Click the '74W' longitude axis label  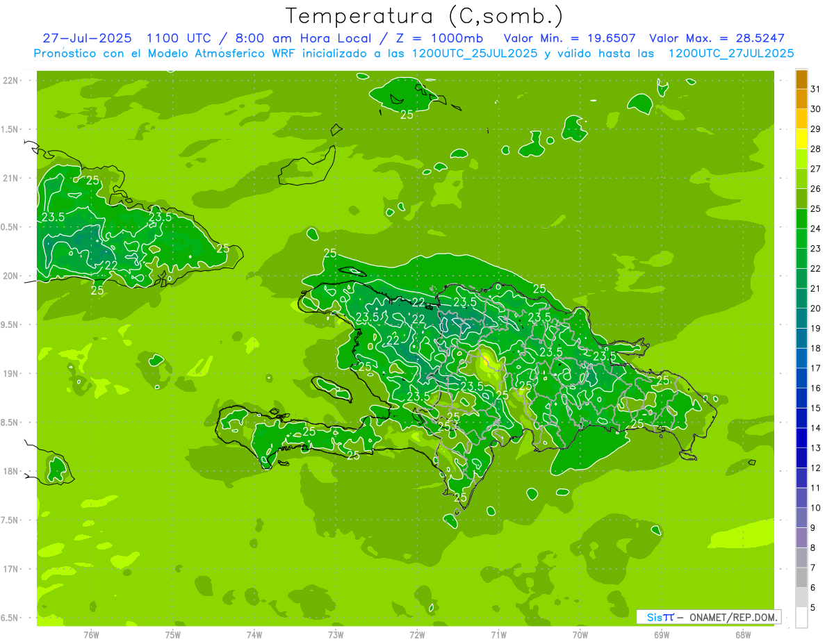254,634
